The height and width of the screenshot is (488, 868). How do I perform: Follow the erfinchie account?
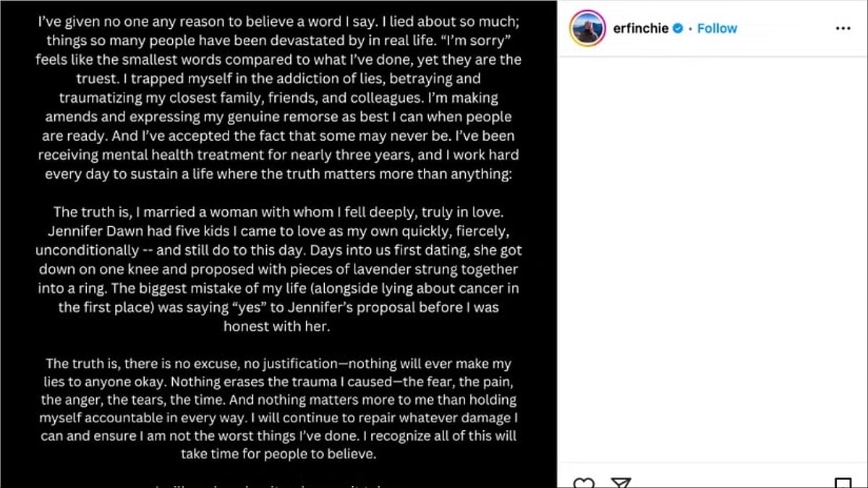click(717, 29)
